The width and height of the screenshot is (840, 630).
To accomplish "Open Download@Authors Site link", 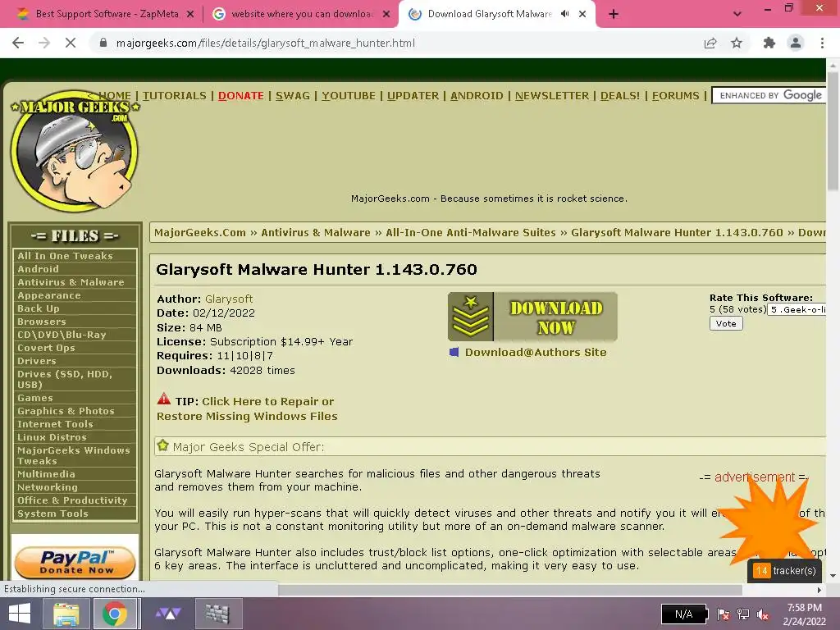I will click(x=535, y=352).
